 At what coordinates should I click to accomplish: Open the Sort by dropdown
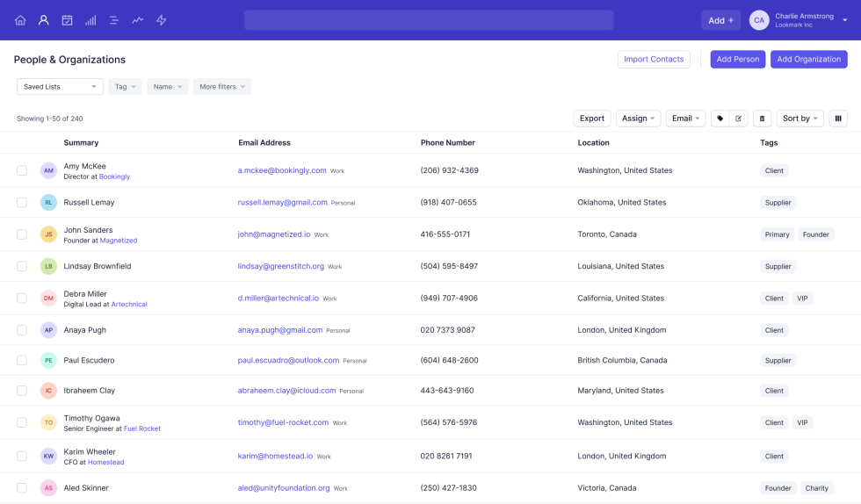pos(800,119)
